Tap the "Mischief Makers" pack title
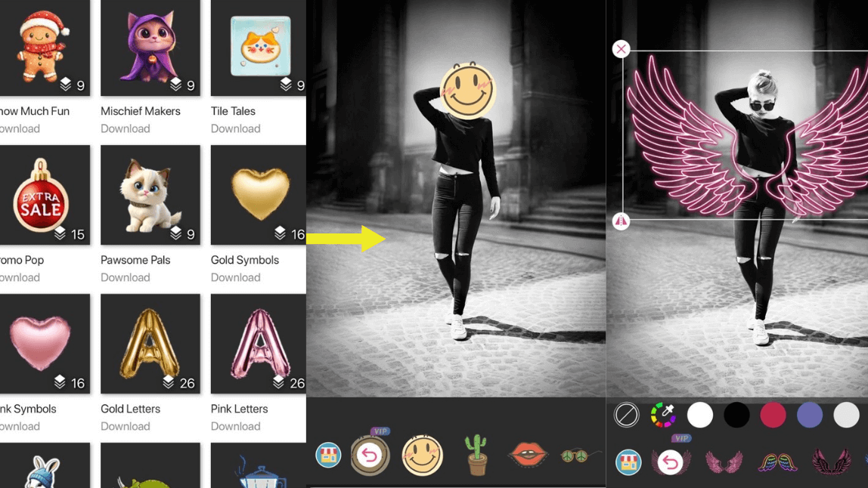Viewport: 868px width, 488px height. coord(141,110)
